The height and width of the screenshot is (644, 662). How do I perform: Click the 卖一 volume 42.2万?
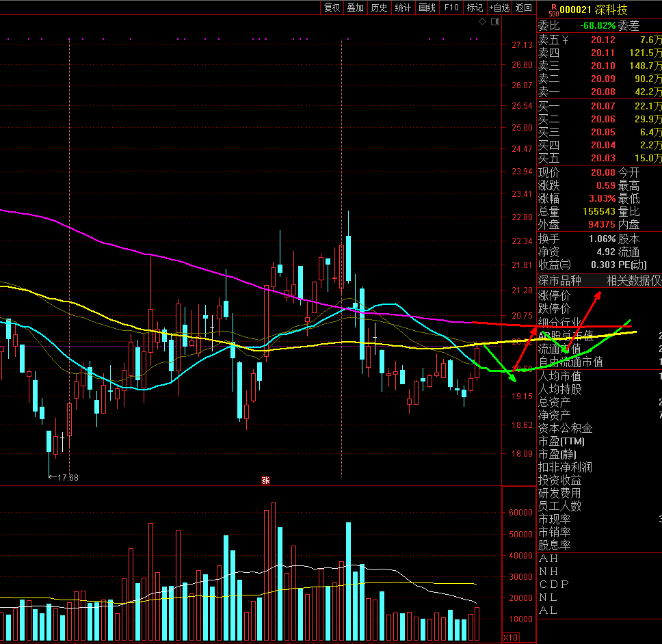[648, 92]
